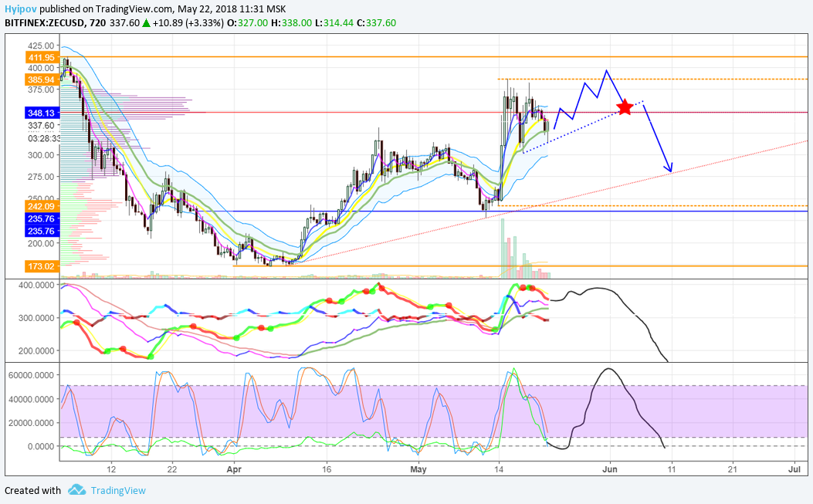The width and height of the screenshot is (813, 504).
Task: Click the +10.89 (+3.33%) change value
Action: tap(188, 23)
